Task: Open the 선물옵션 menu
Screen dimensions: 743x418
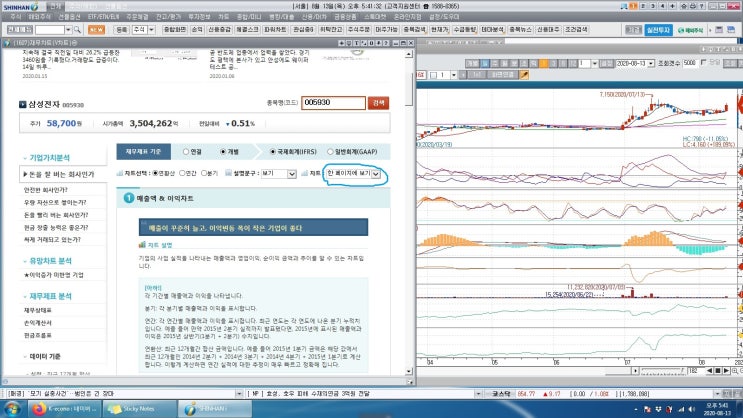Action: 69,17
